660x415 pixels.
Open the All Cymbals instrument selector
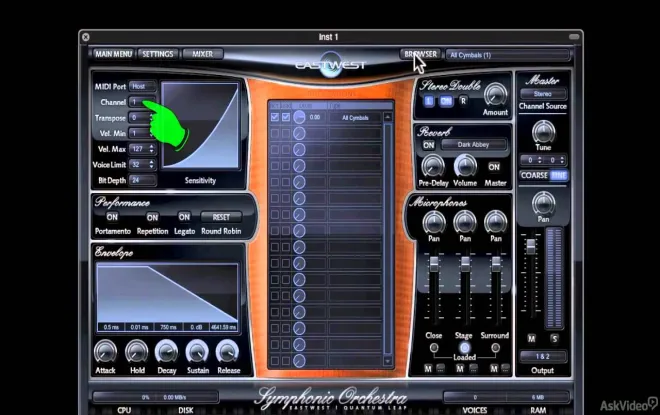(508, 55)
